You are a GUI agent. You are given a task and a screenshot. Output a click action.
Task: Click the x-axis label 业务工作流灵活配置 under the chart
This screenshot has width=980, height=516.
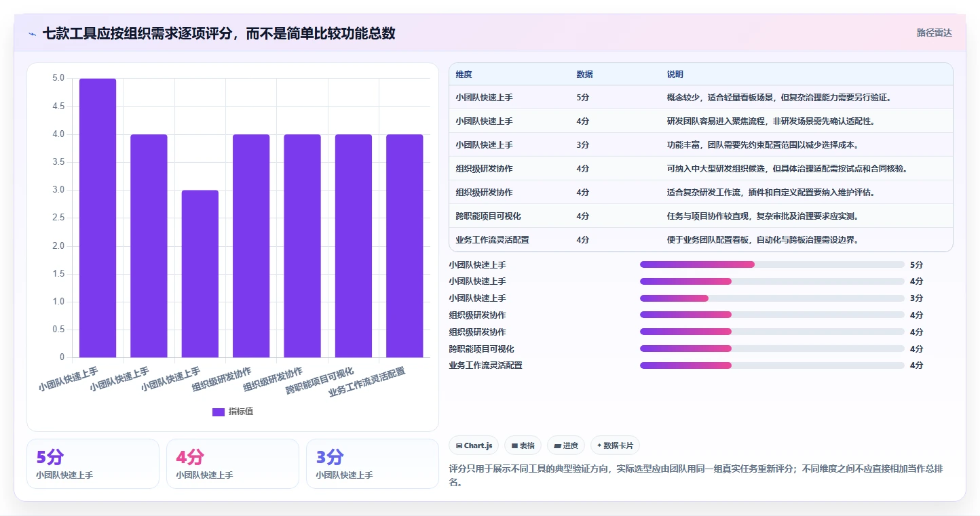click(x=367, y=382)
